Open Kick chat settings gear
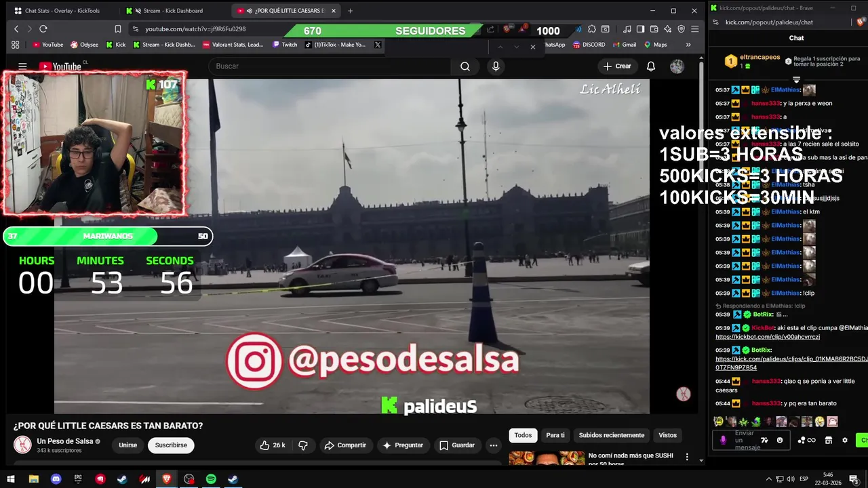The width and height of the screenshot is (868, 488). tap(845, 440)
